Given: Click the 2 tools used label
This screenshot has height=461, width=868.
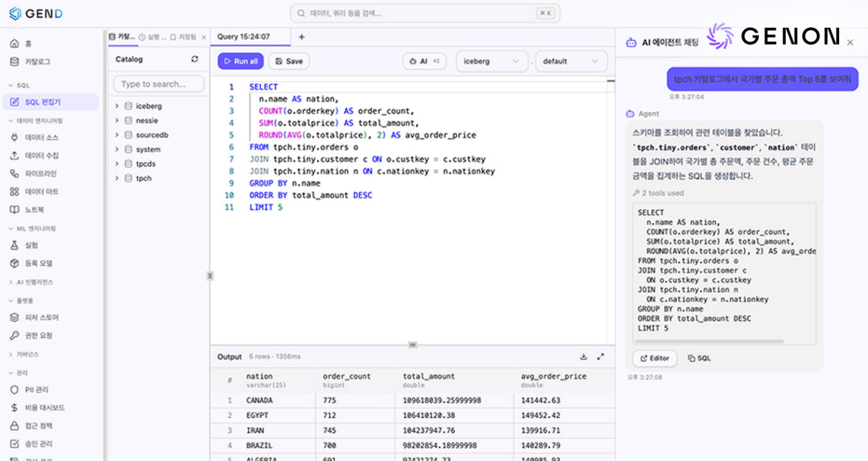Looking at the screenshot, I should point(658,193).
